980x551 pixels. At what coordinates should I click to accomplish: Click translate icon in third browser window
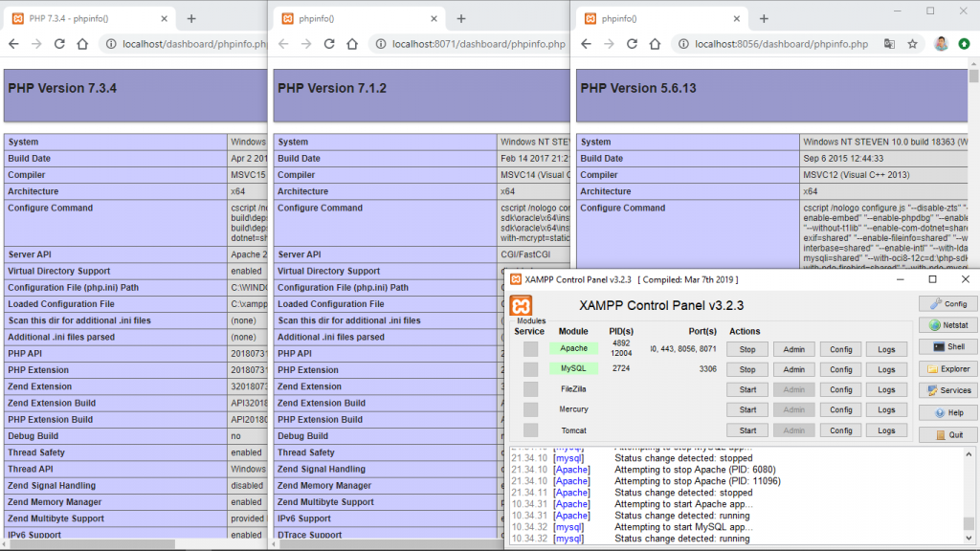coord(889,44)
